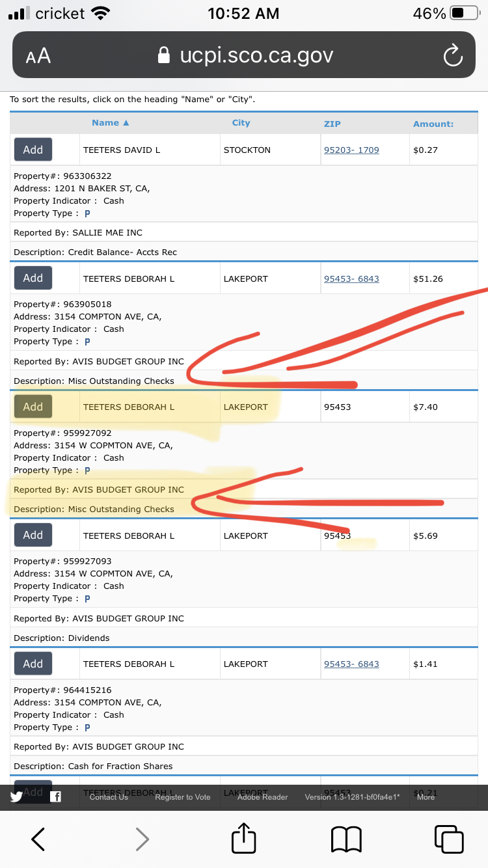Open the More footer link

pyautogui.click(x=426, y=797)
